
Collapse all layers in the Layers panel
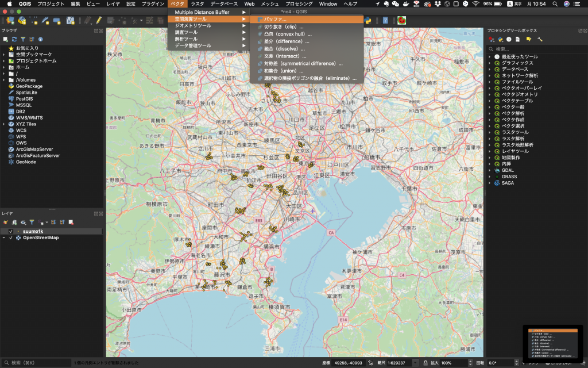62,223
